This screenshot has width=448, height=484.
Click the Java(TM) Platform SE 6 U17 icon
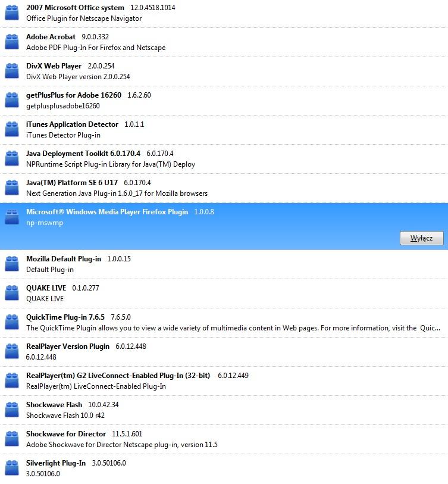click(x=12, y=188)
